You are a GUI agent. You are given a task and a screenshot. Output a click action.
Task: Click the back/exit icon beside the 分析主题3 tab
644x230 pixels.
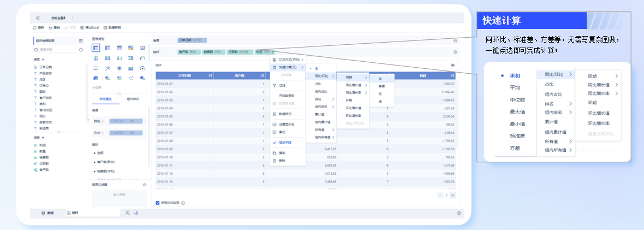click(x=38, y=17)
